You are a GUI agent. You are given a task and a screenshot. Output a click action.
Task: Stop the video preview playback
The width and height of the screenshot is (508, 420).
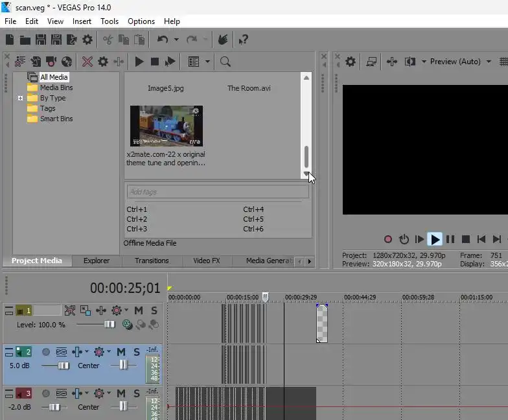(x=466, y=240)
